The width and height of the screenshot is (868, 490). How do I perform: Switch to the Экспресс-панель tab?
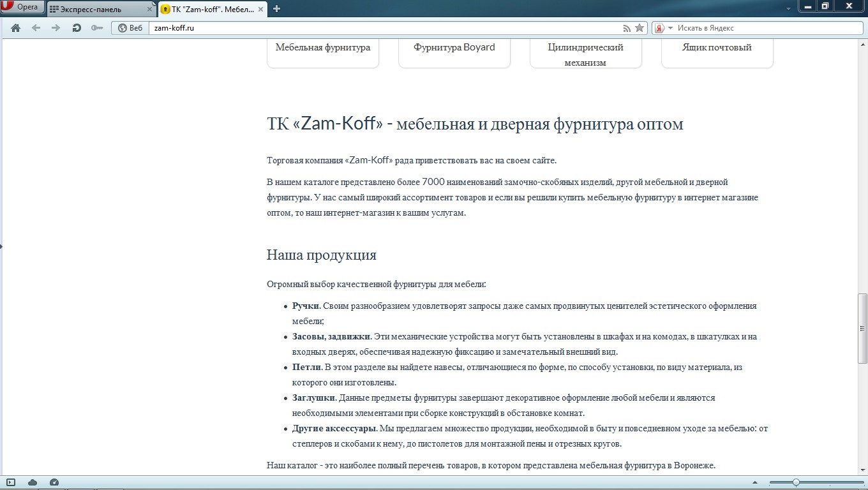(x=101, y=9)
